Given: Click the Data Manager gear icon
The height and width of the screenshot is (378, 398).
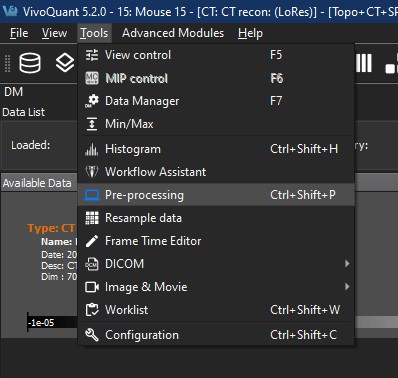Looking at the screenshot, I should click(92, 101).
